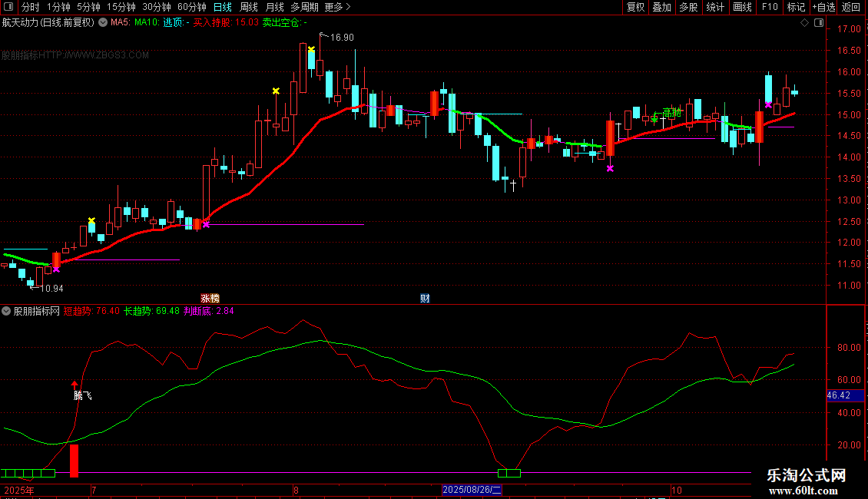The height and width of the screenshot is (499, 868).
Task: Select the 日线 daily chart tab
Action: (223, 7)
